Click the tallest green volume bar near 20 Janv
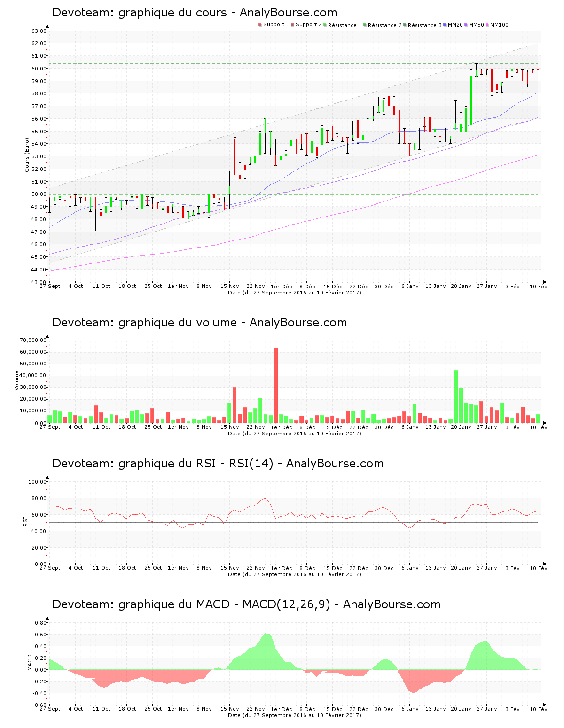Image resolution: width=564 pixels, height=728 pixels. click(x=455, y=396)
